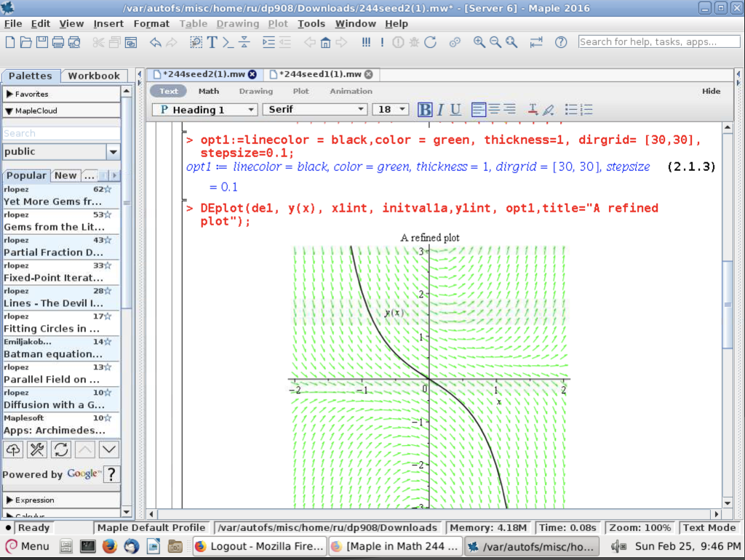Open the Yet More Gems MapleCloud entry
This screenshot has height=560, width=745.
click(53, 201)
